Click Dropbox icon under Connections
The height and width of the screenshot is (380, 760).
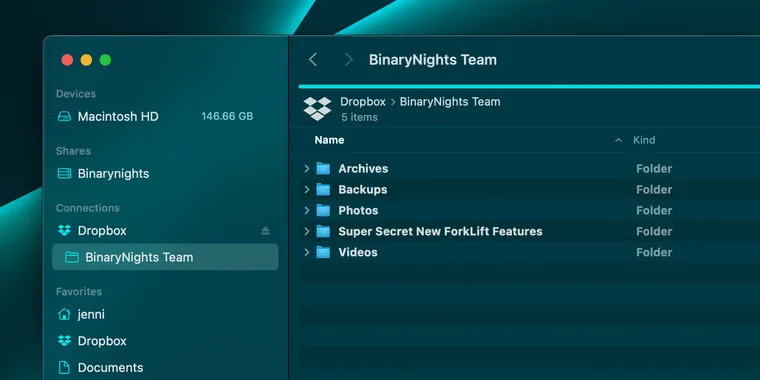coord(64,231)
